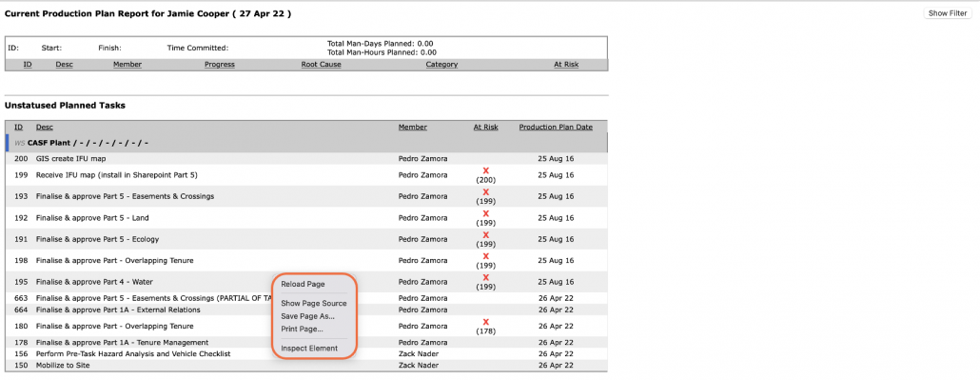Click Pedro Zamora in task 200 row
This screenshot has width=980, height=380.
click(423, 158)
